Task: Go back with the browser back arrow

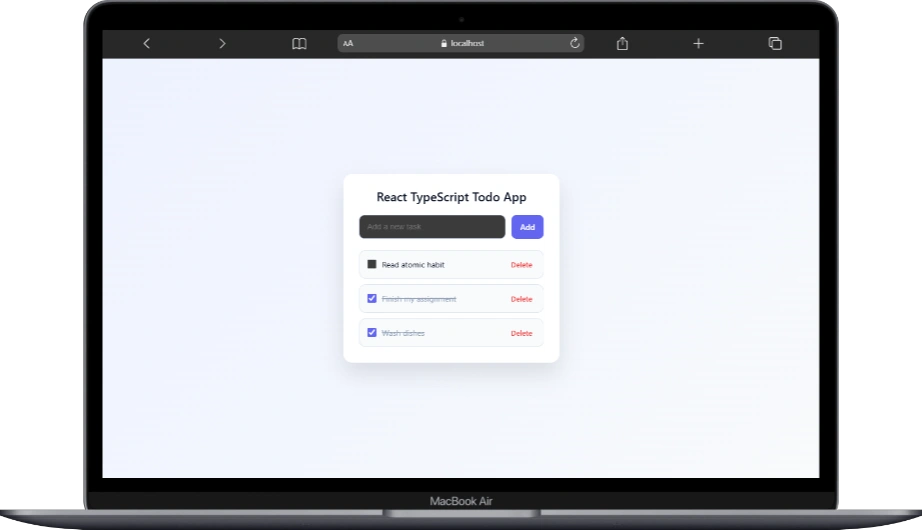Action: tap(146, 43)
